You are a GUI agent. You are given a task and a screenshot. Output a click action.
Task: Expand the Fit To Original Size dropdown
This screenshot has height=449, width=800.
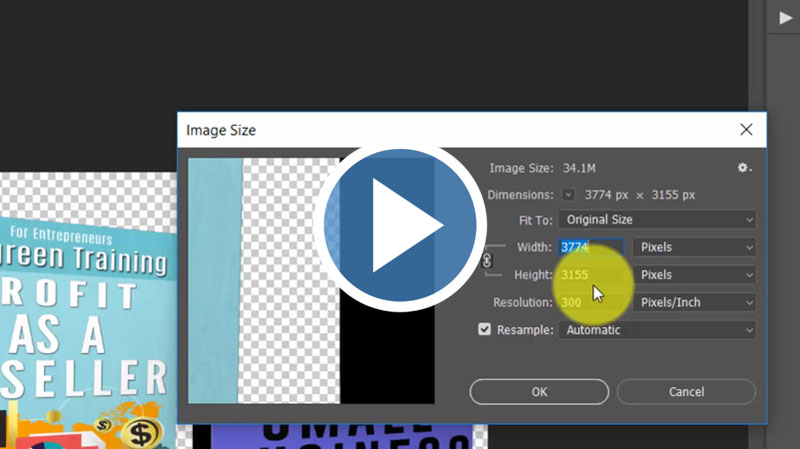[657, 220]
